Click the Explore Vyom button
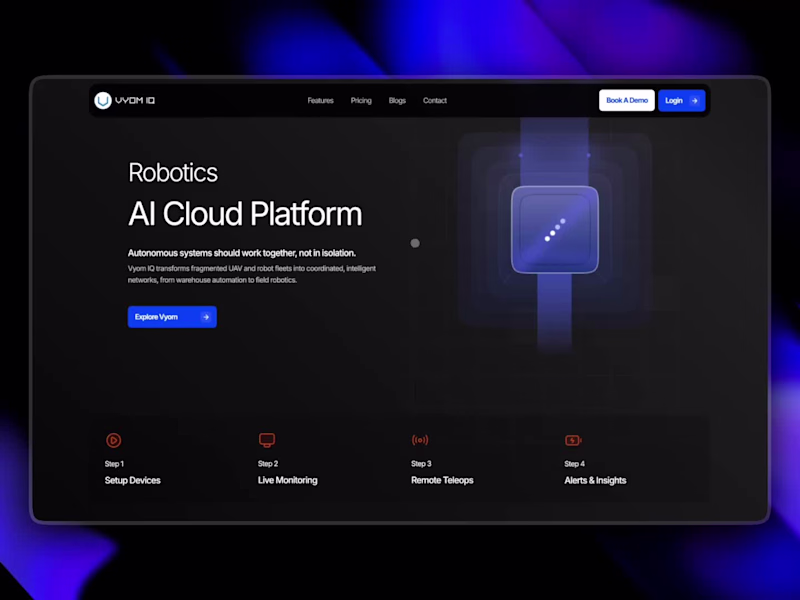This screenshot has width=800, height=600. point(172,317)
